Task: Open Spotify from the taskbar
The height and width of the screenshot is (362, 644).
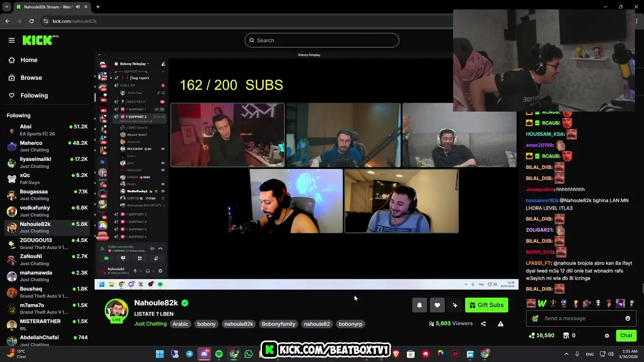Action: pyautogui.click(x=219, y=354)
